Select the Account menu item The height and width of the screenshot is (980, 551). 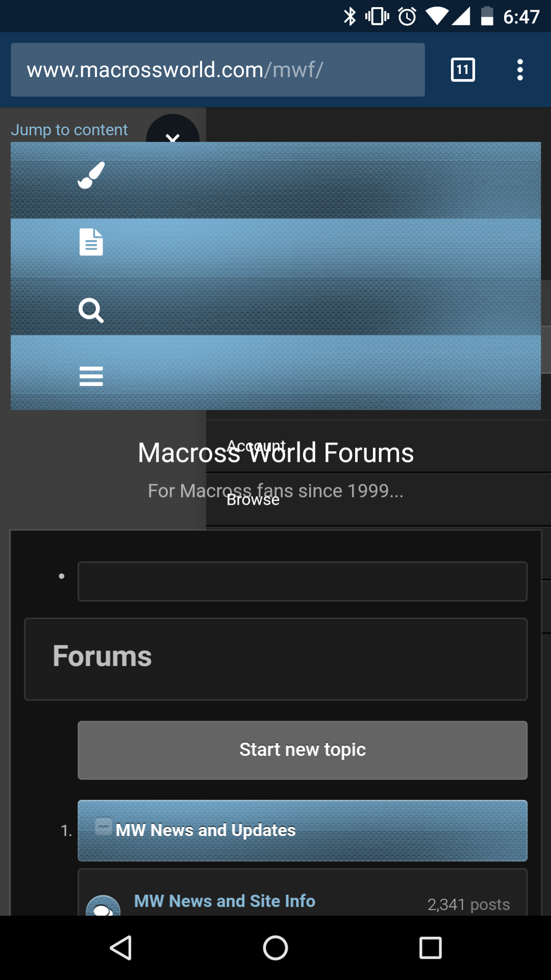(256, 446)
